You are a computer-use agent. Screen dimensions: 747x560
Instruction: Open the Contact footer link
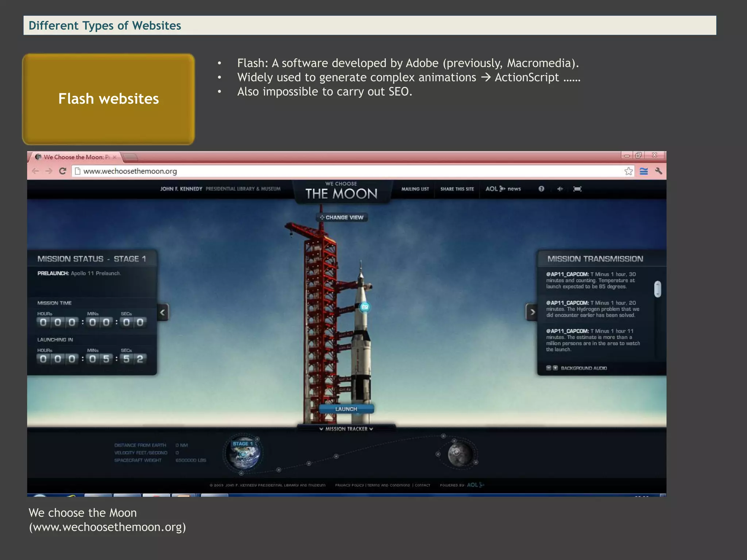pyautogui.click(x=422, y=485)
